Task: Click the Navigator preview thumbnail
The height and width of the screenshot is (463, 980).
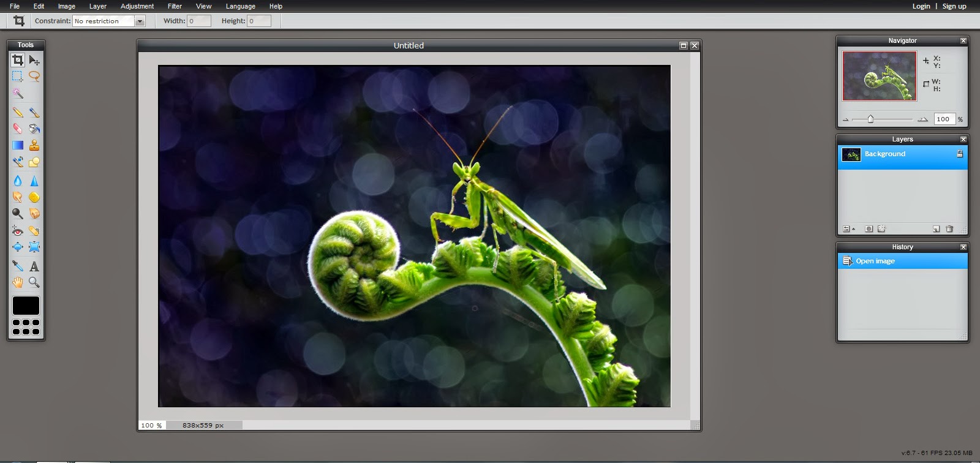Action: [880, 76]
